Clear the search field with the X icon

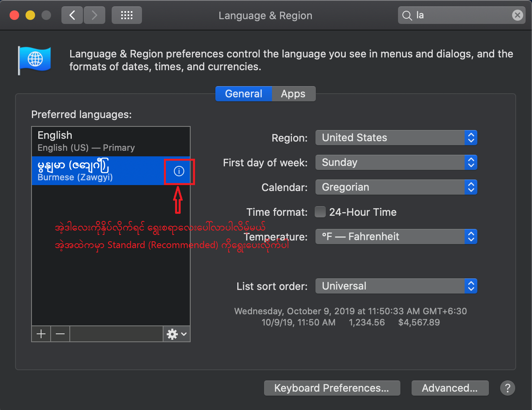(x=517, y=15)
